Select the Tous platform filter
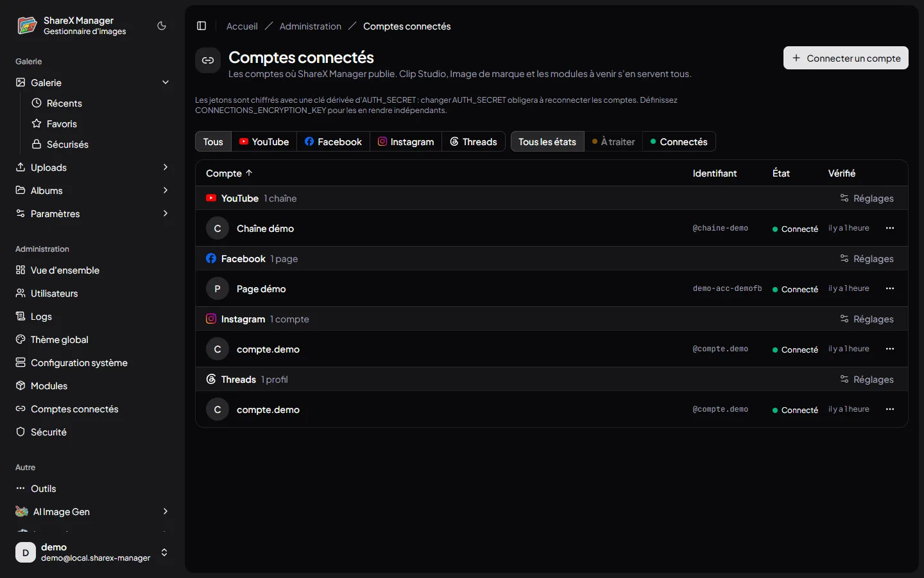The width and height of the screenshot is (924, 578). (213, 142)
